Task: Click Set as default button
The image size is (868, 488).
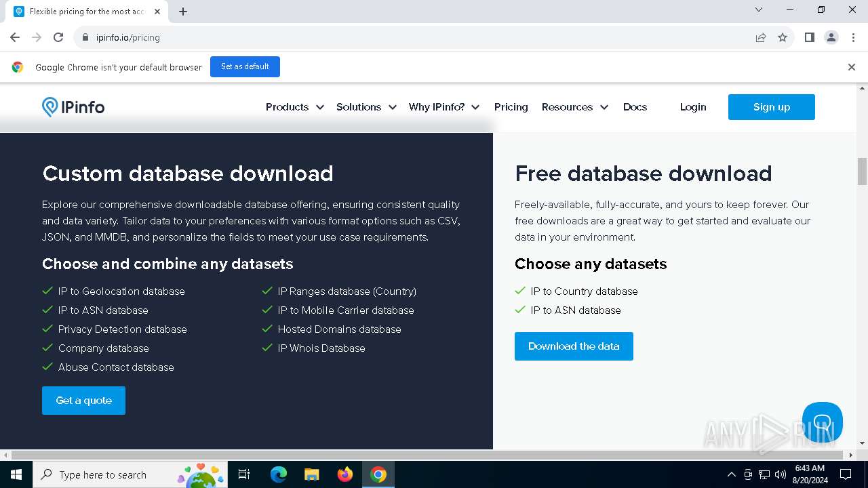Action: click(x=245, y=67)
